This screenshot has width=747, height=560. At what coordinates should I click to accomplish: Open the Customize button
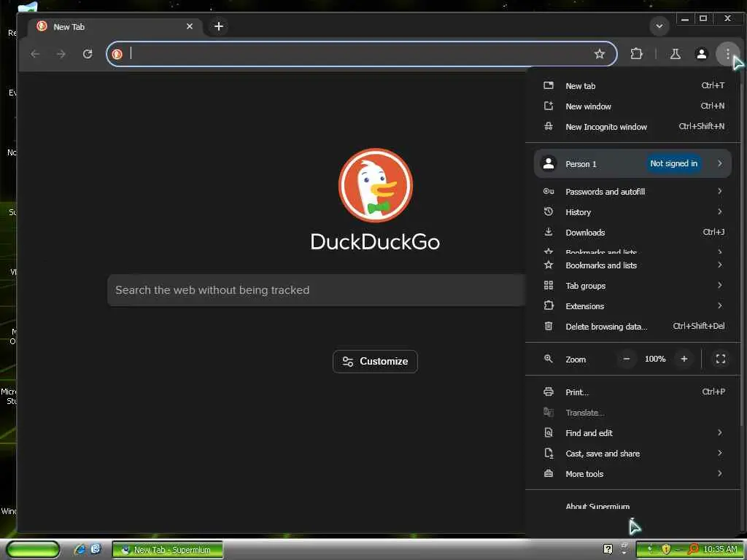376,362
